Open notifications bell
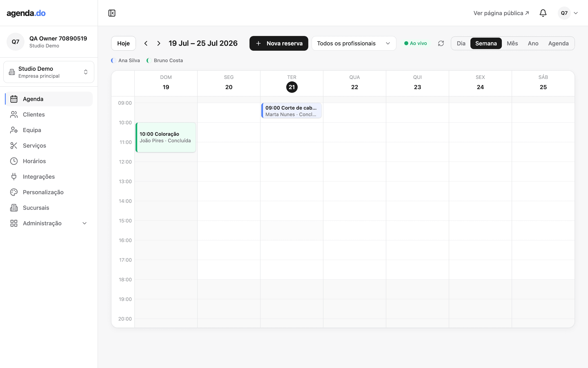This screenshot has height=368, width=588. pyautogui.click(x=543, y=13)
